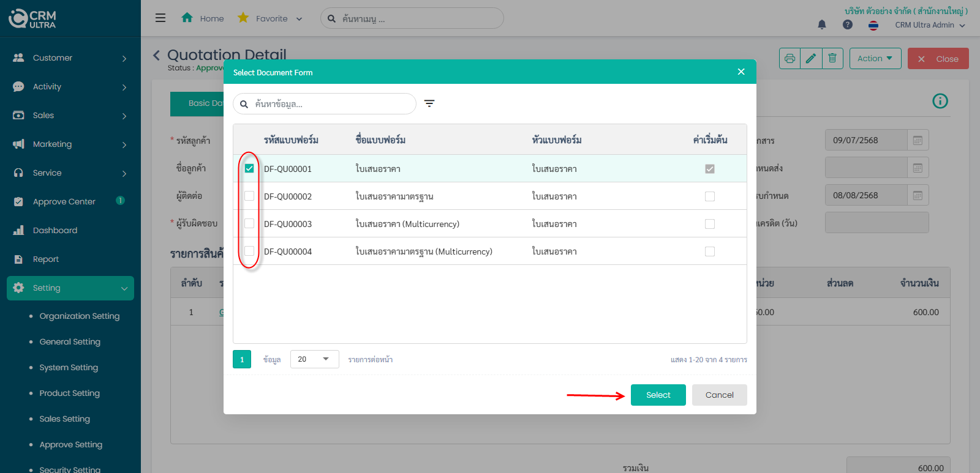Tick the DF-QU00004 row checkbox
This screenshot has width=980, height=473.
point(249,251)
